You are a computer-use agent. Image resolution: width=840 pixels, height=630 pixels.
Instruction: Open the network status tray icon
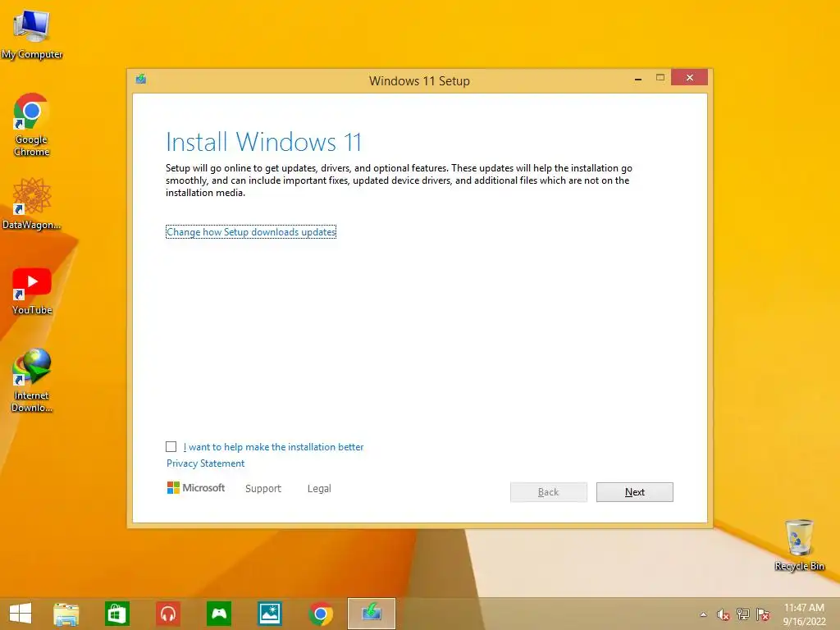tap(742, 614)
